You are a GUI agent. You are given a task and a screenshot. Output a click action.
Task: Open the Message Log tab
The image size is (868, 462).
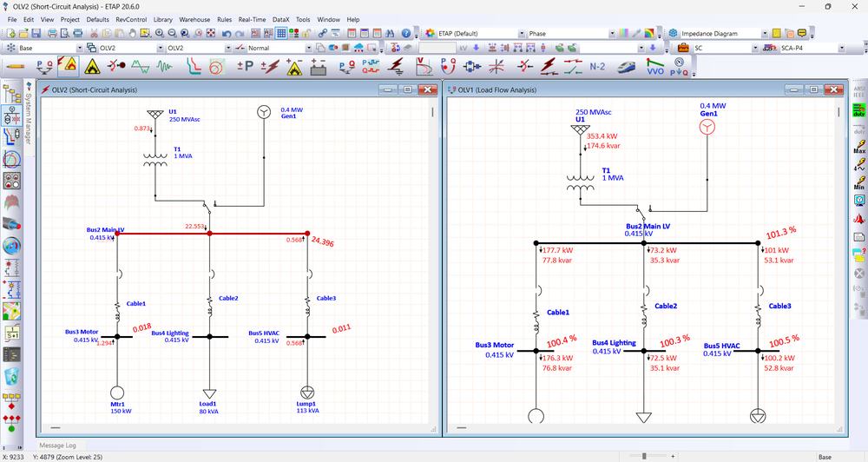[57, 445]
